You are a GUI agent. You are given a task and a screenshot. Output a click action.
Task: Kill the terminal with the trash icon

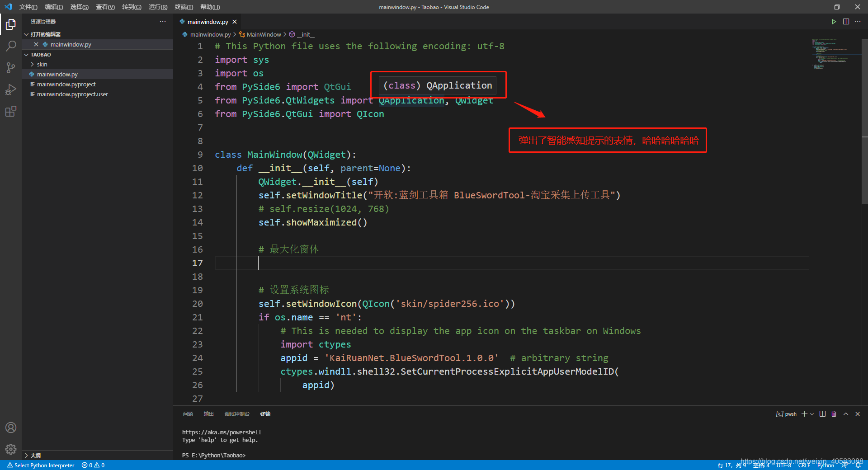(834, 414)
